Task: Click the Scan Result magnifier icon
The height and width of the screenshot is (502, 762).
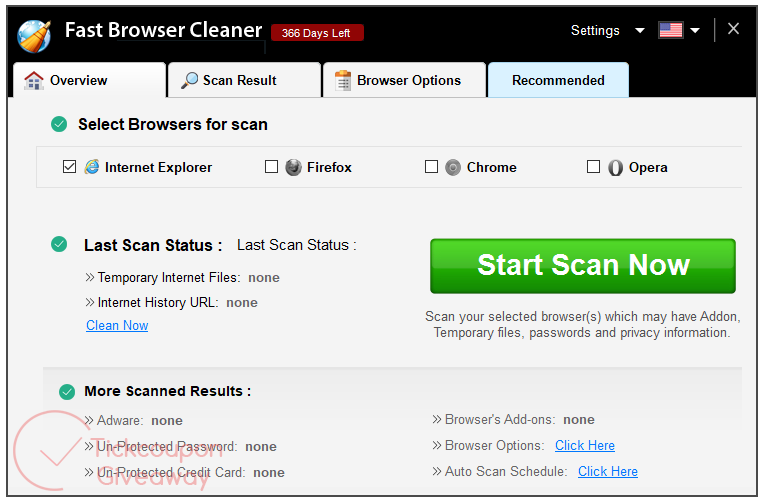Action: tap(190, 80)
